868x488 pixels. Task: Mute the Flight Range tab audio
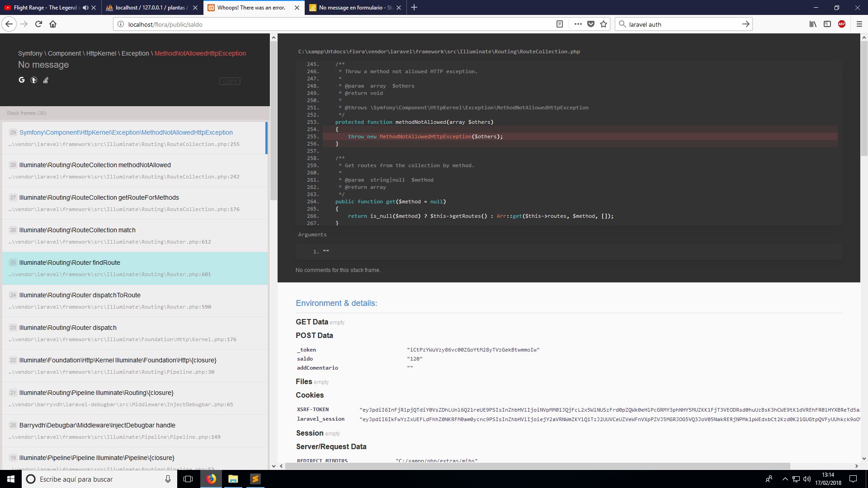pyautogui.click(x=85, y=8)
